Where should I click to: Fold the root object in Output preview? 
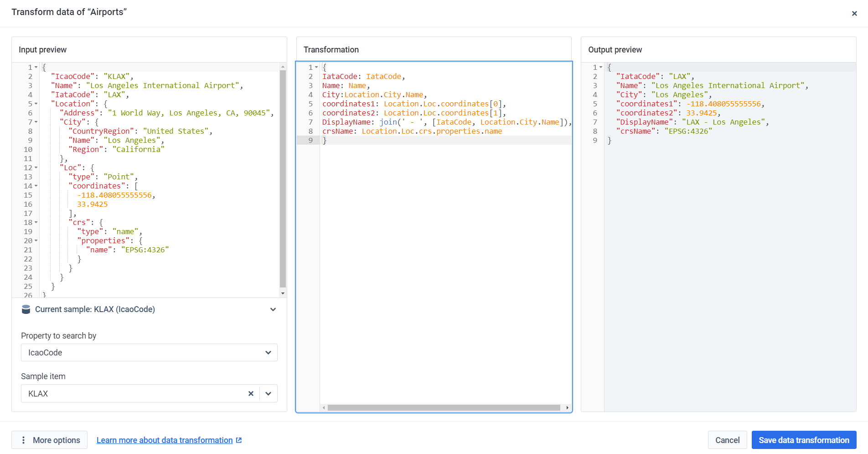coord(601,67)
